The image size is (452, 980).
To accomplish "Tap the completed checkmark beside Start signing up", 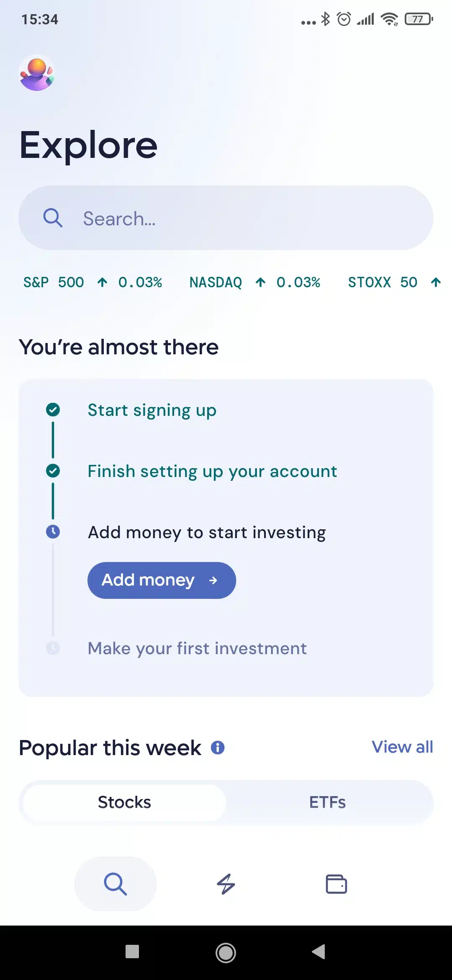I will [53, 410].
